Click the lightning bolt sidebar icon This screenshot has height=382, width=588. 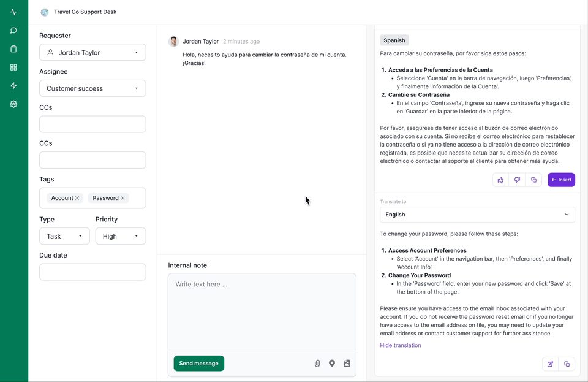13,86
